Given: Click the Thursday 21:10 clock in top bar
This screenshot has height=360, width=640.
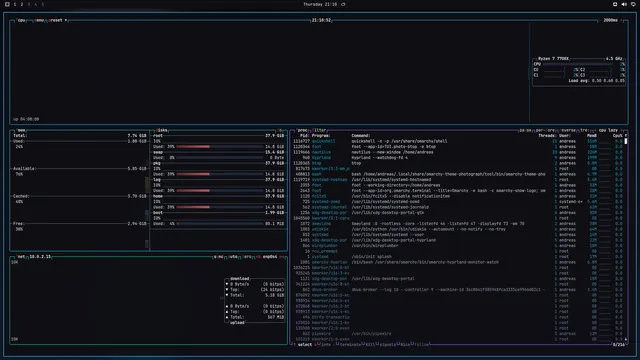Looking at the screenshot, I should coord(320,4).
